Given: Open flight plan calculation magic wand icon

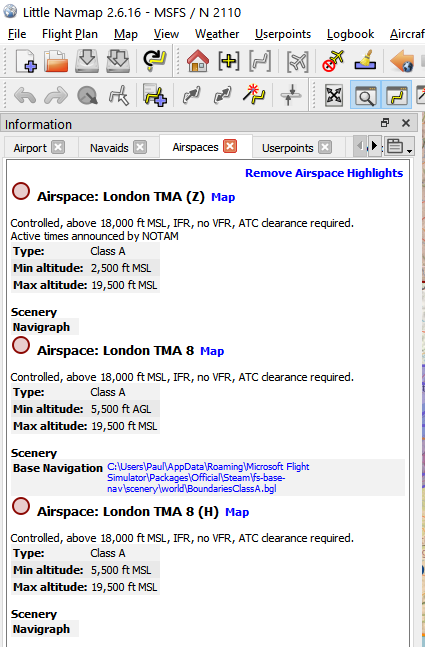Looking at the screenshot, I should click(x=254, y=95).
